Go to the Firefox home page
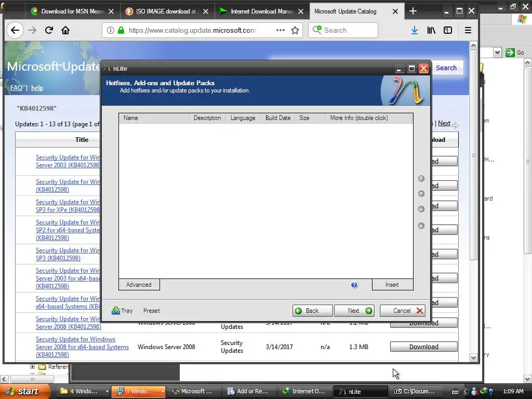532x399 pixels. [x=65, y=30]
